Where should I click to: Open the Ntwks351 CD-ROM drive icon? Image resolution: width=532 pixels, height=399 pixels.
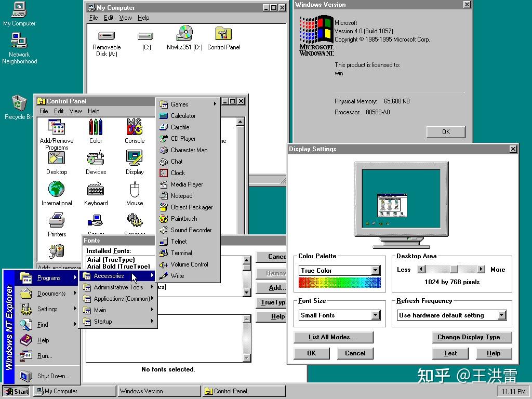pos(183,36)
